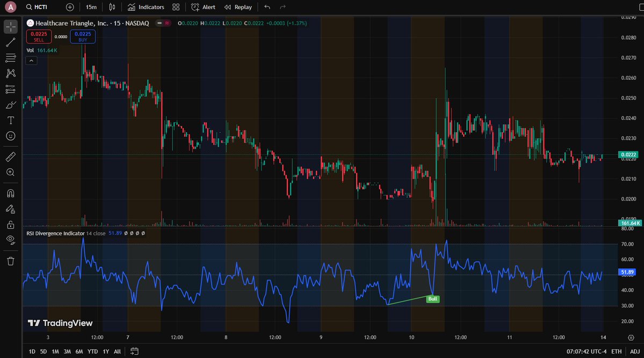Select the 1Y date range
Viewport: 644px width, 358px height.
coord(106,352)
